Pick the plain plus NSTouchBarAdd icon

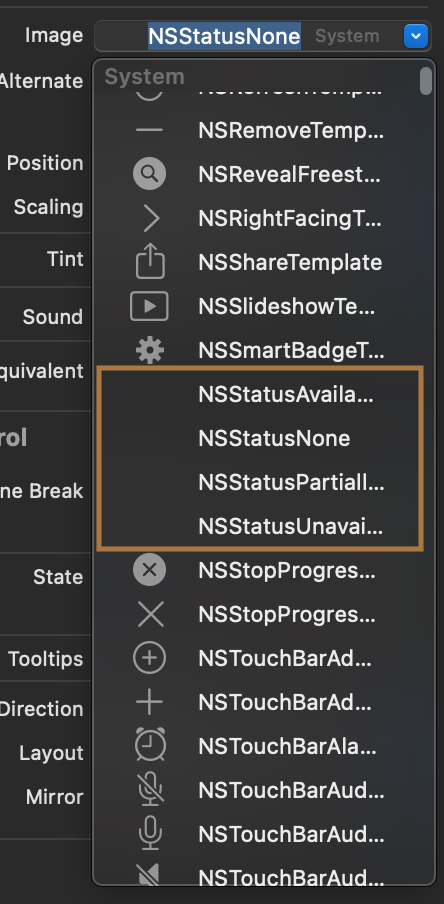coord(149,702)
